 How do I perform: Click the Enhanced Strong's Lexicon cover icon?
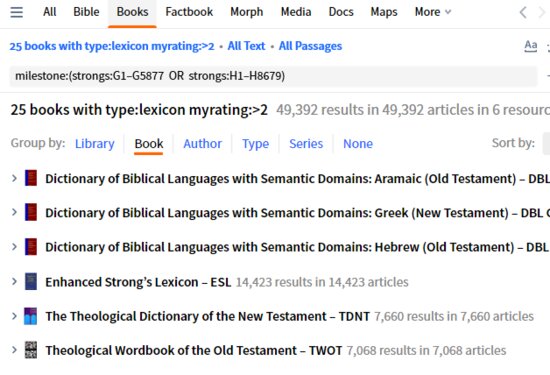click(31, 281)
